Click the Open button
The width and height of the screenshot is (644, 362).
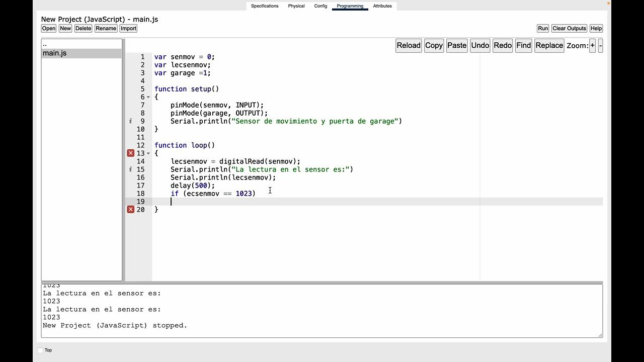pos(49,29)
